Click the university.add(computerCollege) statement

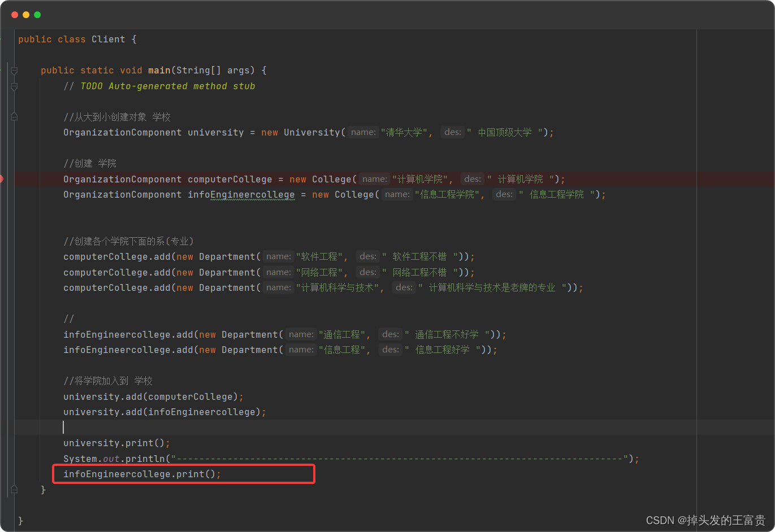[154, 397]
